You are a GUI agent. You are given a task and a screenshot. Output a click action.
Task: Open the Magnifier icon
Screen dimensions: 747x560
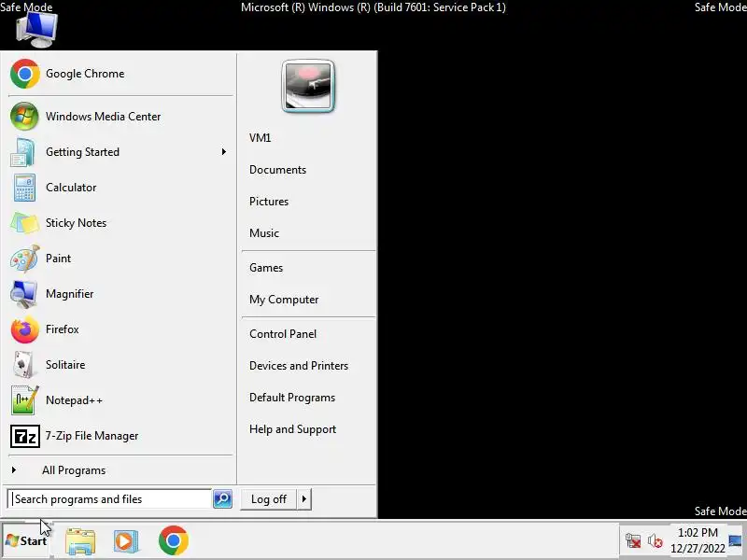tap(23, 294)
